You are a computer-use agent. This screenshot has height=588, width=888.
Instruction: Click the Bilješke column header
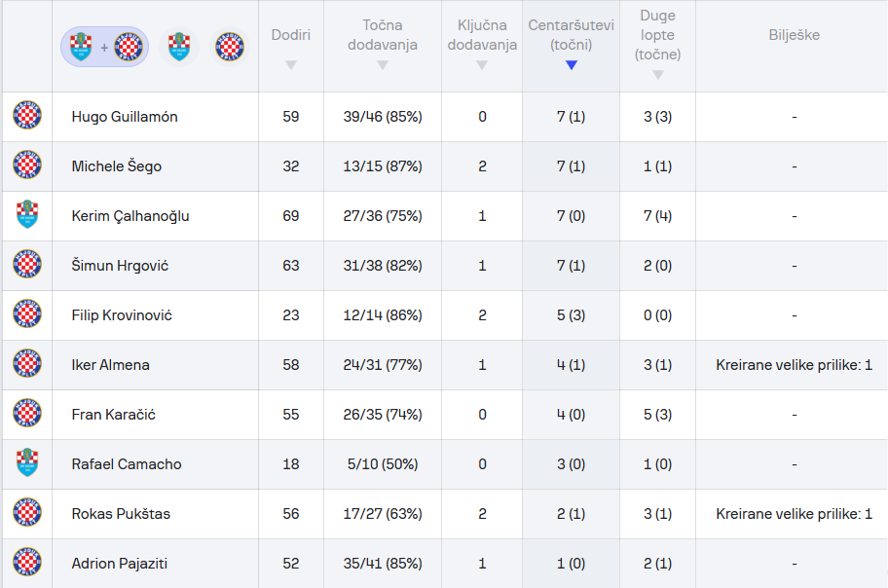pyautogui.click(x=794, y=35)
